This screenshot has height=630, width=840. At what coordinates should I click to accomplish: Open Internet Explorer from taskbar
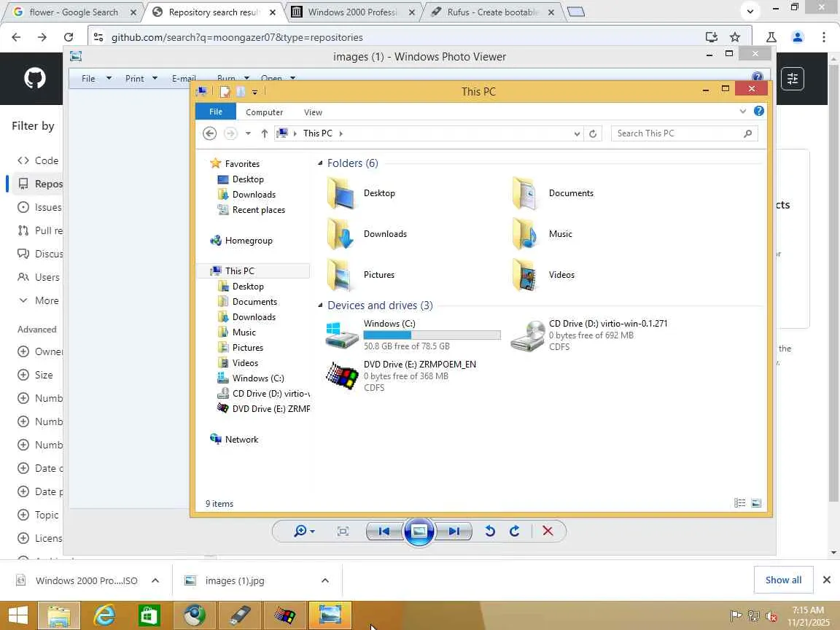click(x=104, y=615)
